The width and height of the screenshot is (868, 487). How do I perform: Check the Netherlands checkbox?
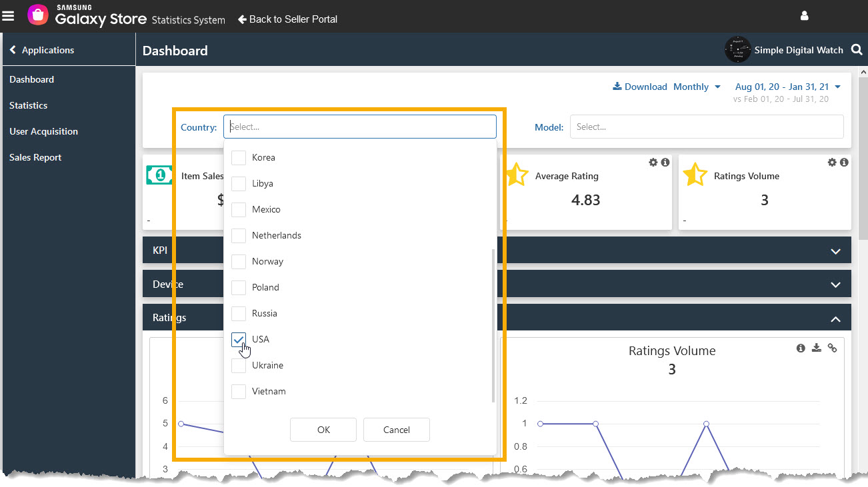[239, 236]
